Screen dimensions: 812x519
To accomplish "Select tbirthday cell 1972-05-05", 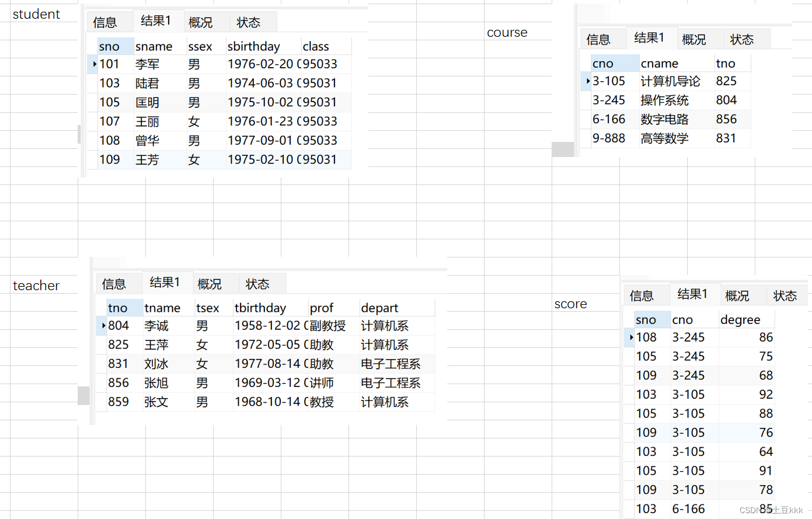I will (270, 345).
